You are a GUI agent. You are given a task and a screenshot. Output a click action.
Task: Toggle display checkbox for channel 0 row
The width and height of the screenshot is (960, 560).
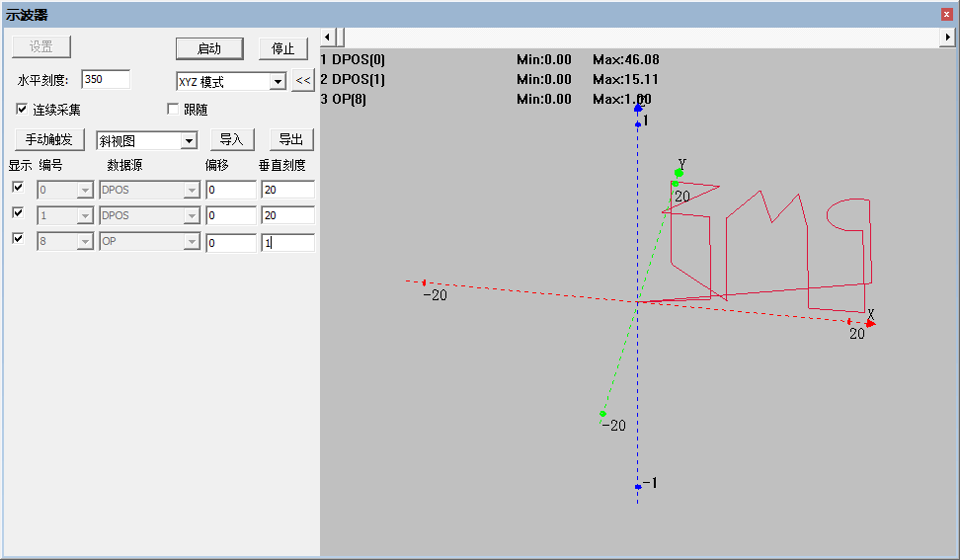pos(18,188)
